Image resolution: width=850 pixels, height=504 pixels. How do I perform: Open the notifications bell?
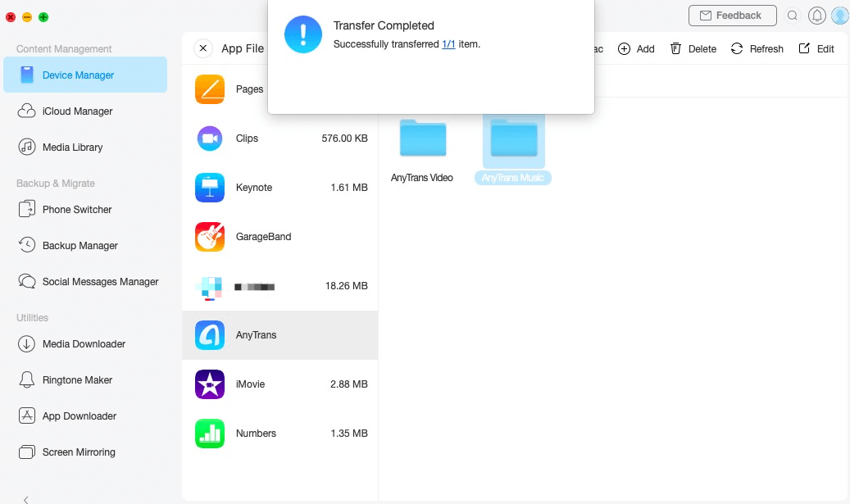[817, 16]
